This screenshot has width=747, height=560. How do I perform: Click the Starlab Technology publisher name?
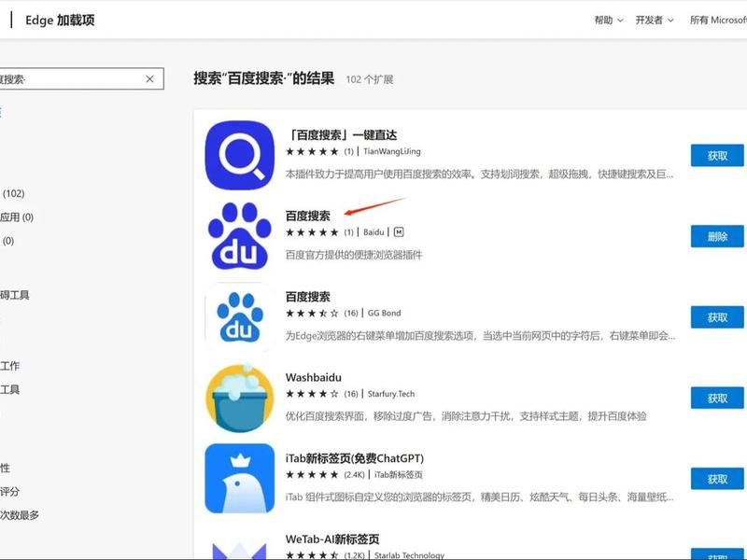click(409, 555)
